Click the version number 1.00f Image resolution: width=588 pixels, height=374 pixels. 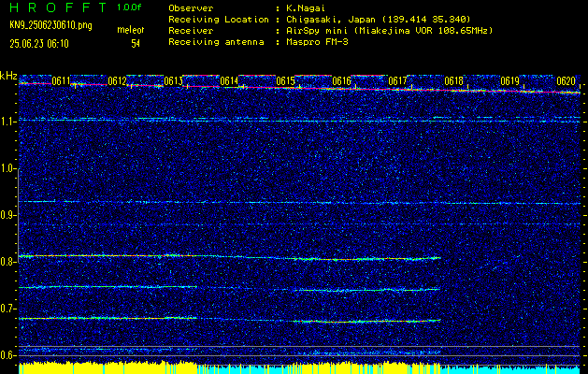tap(129, 7)
